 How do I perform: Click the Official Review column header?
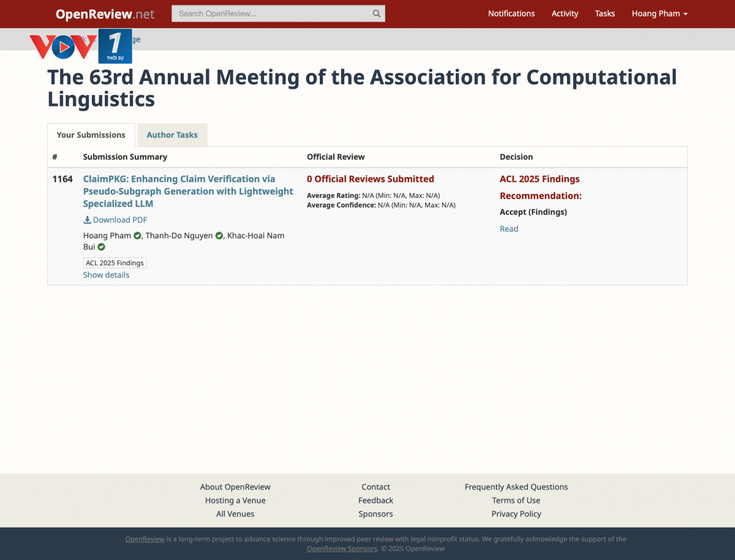tap(336, 157)
